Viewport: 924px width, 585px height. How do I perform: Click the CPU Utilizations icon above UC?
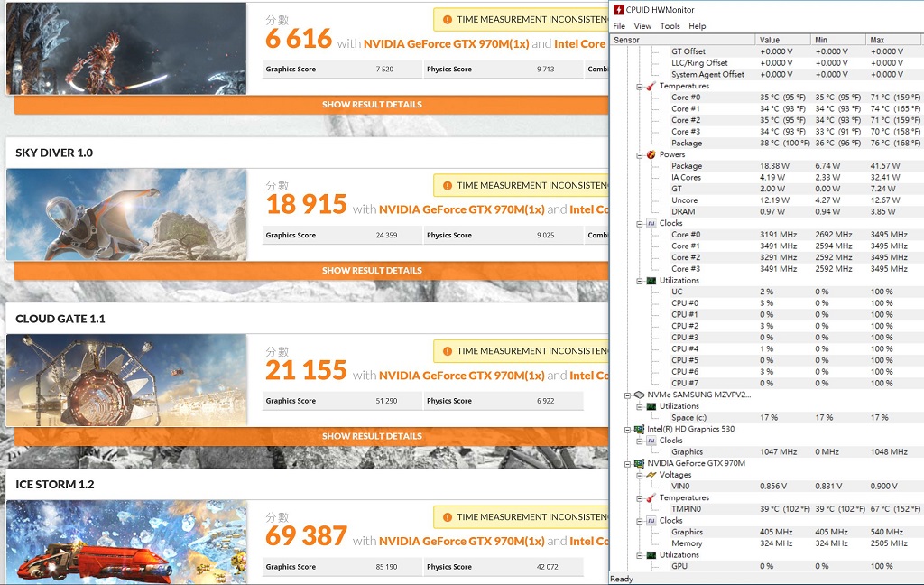pyautogui.click(x=651, y=280)
